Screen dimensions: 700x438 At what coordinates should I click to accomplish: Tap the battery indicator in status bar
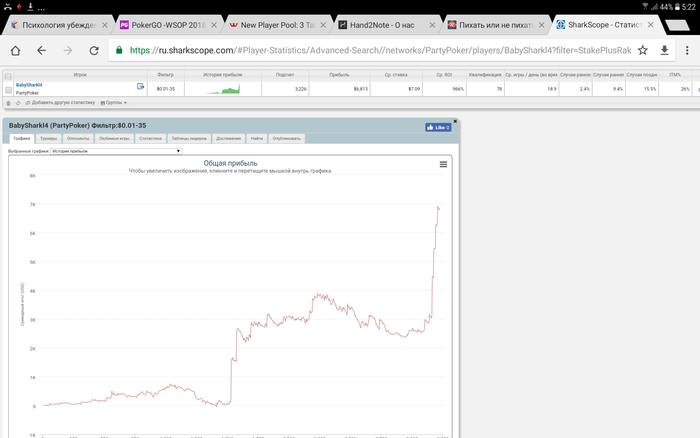point(677,7)
